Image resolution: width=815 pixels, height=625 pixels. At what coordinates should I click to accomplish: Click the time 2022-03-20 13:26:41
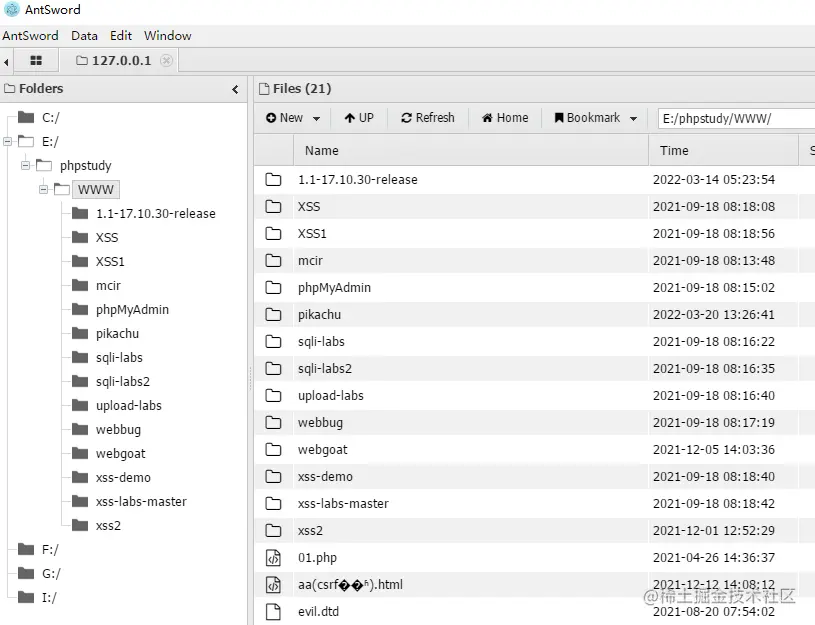pos(714,315)
